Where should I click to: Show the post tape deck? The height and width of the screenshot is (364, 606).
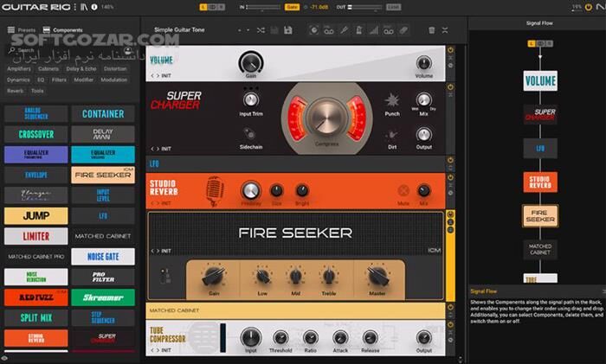[x=389, y=30]
